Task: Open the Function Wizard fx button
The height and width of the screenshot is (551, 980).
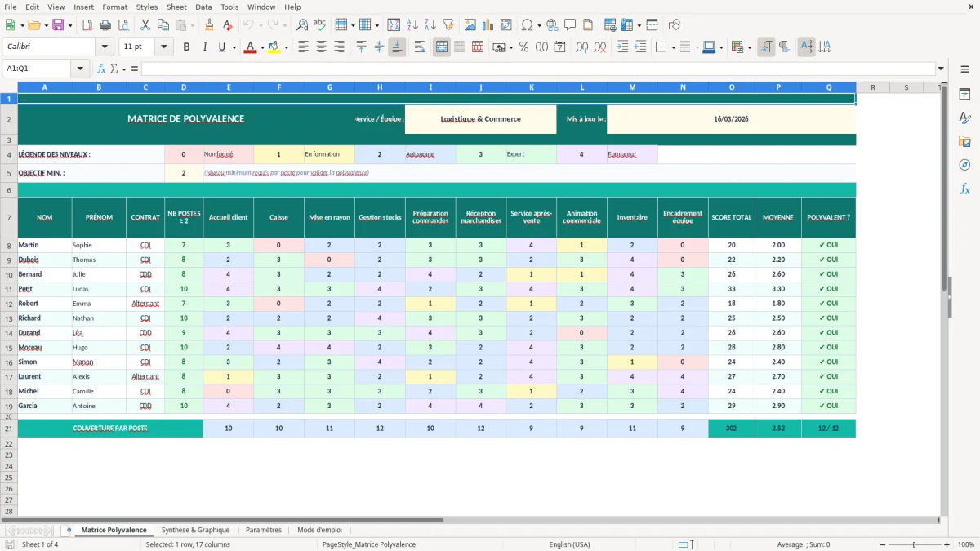Action: [101, 69]
